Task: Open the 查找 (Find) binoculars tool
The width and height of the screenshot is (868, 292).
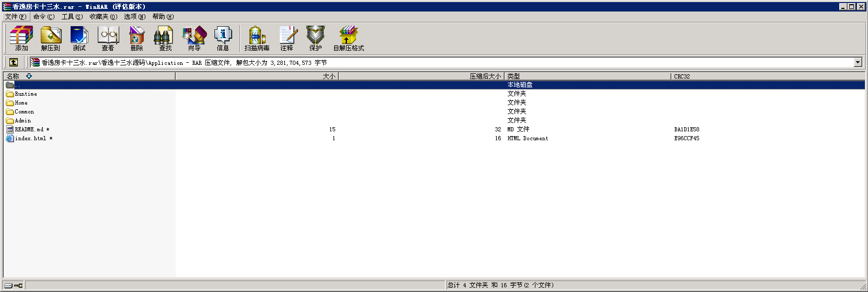Action: (165, 38)
